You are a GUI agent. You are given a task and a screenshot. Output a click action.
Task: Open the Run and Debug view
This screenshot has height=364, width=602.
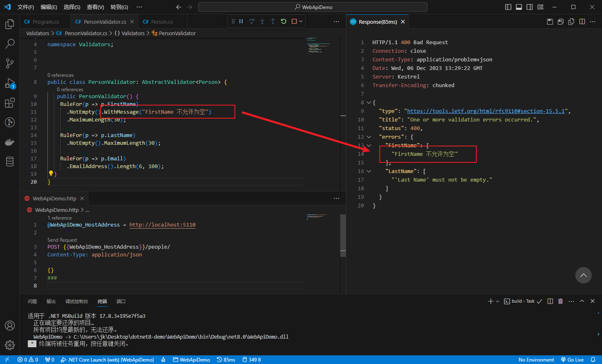point(10,83)
